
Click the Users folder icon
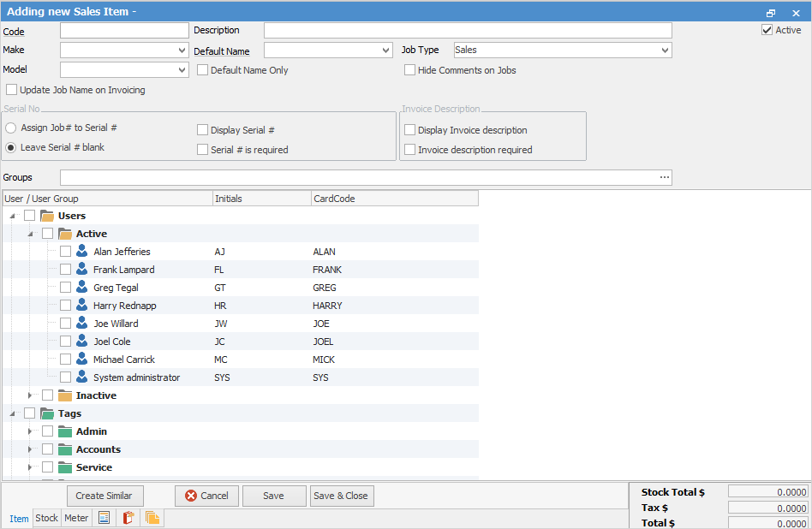click(x=48, y=216)
